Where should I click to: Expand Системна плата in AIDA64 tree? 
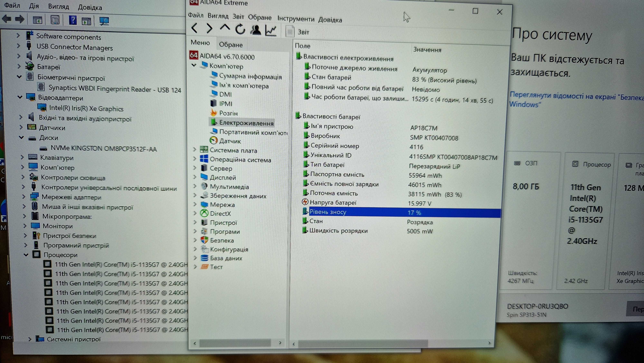point(195,149)
